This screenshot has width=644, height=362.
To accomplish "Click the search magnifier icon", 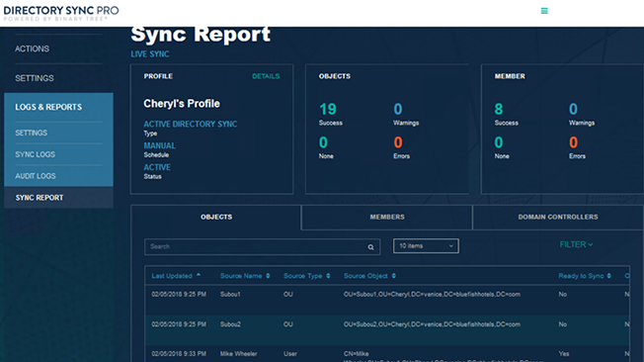I will (x=370, y=247).
